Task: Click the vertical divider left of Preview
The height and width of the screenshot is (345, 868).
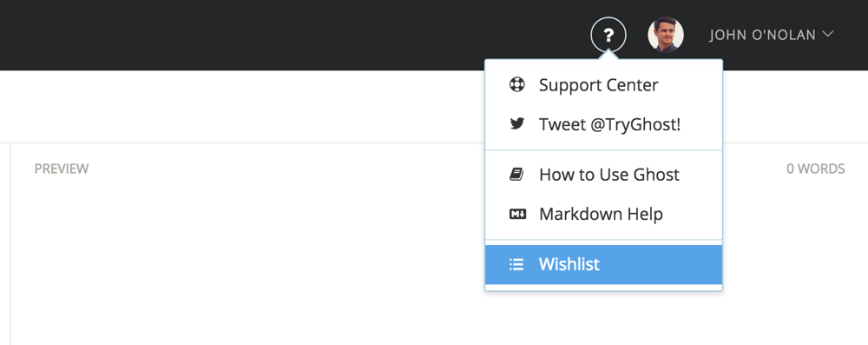Action: point(10,244)
